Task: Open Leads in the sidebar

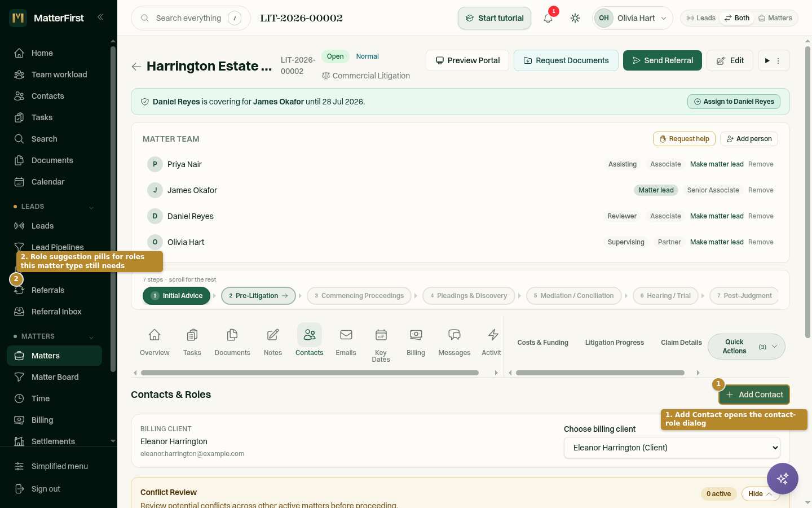Action: (54, 226)
